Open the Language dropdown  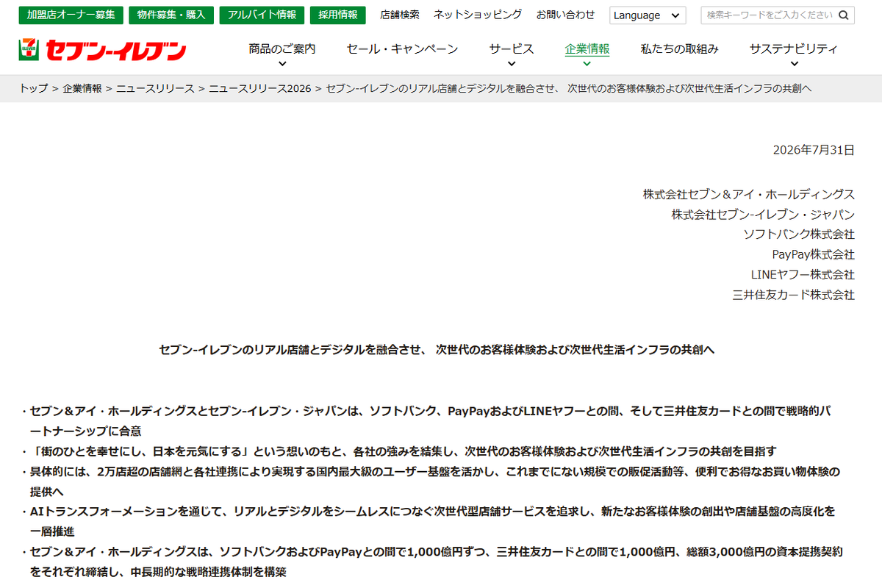(x=647, y=15)
